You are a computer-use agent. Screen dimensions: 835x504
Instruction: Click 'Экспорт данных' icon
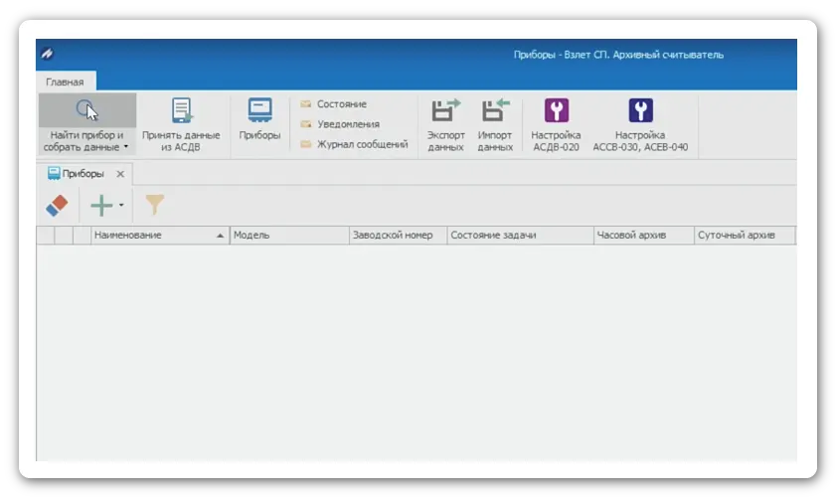445,110
